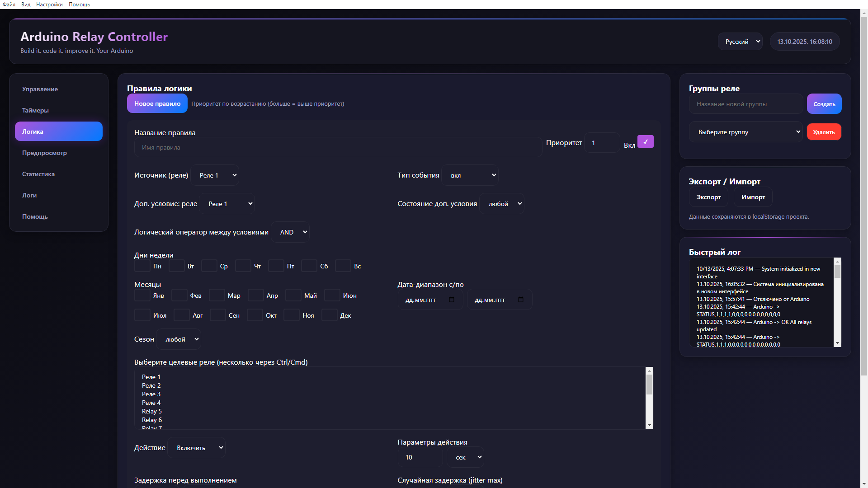Toggle the Вкл enabled checkbox

click(x=645, y=142)
